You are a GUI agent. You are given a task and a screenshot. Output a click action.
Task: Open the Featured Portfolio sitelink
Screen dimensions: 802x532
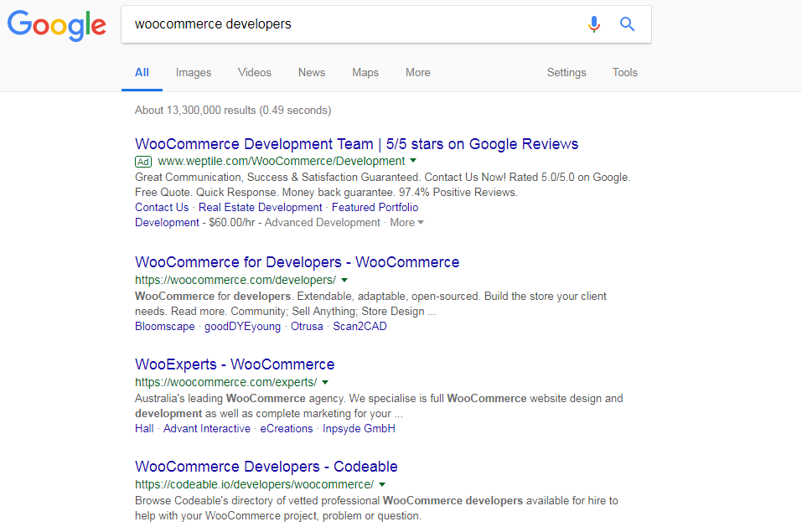click(x=375, y=207)
